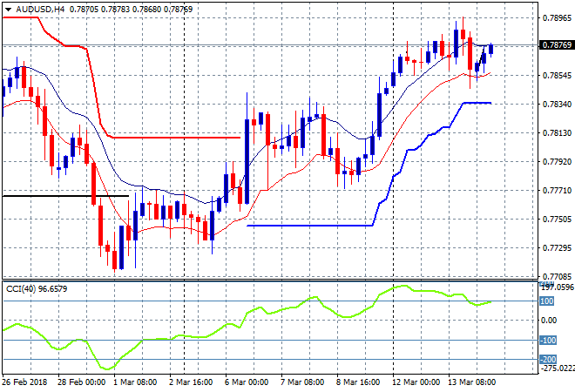Viewport: 575px width, 392px height.
Task: Click the 2 Mar 16:00 time label
Action: [x=191, y=382]
